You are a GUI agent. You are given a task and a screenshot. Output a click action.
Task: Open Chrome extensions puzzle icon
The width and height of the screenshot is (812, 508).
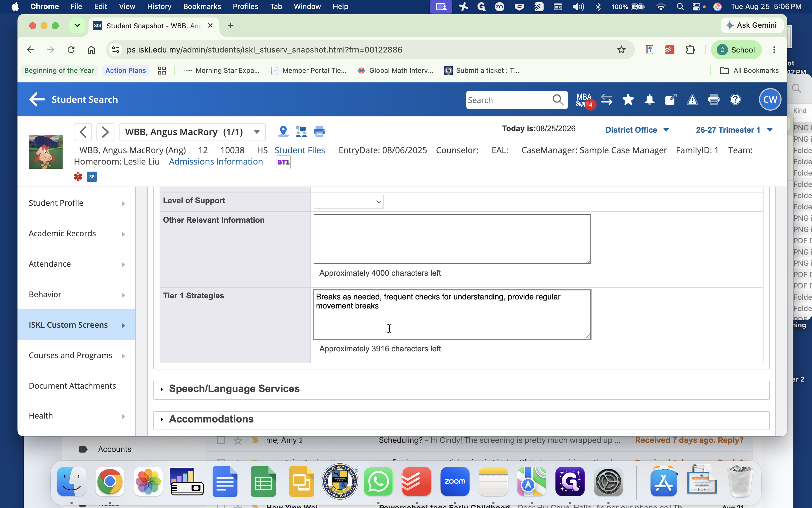(690, 50)
